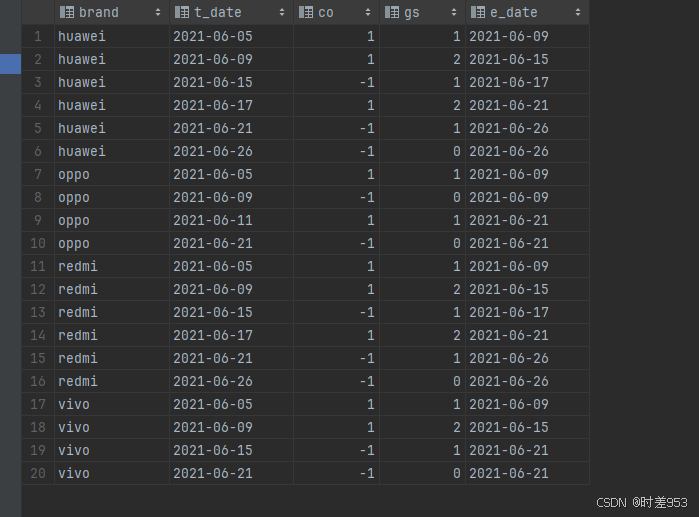This screenshot has width=699, height=517.
Task: Click t_date 2021-06-05 in row 1
Action: tap(231, 36)
